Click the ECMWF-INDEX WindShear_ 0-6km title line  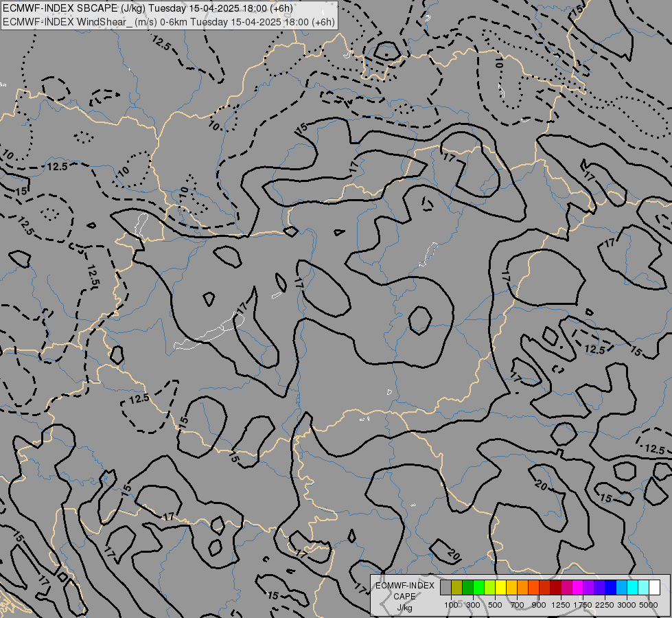tap(169, 22)
